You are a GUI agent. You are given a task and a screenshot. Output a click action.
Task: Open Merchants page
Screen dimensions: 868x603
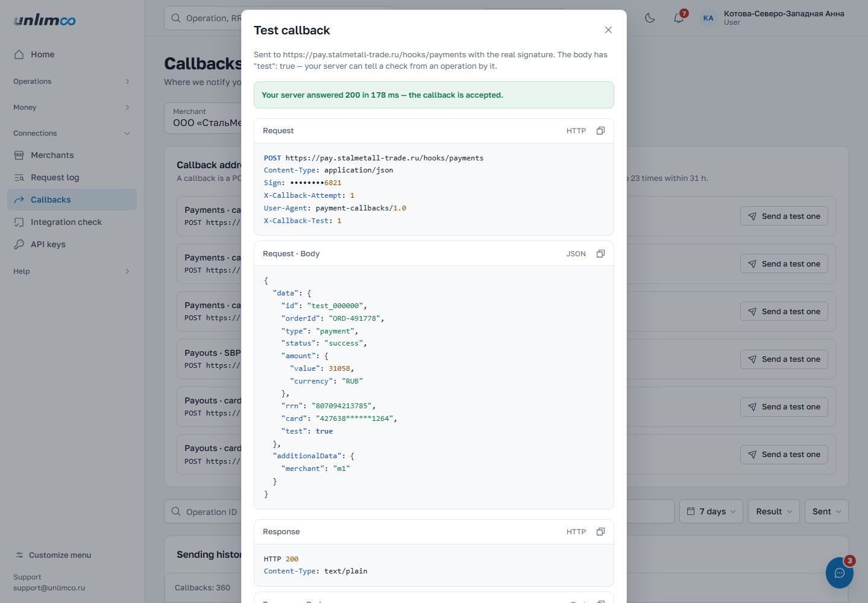click(x=72, y=155)
